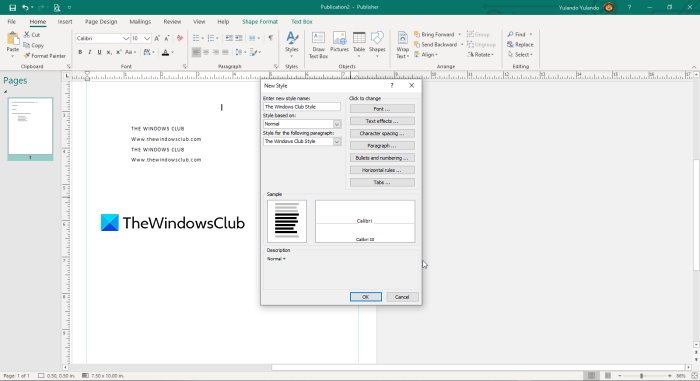The height and width of the screenshot is (381, 700).
Task: Switch to the Insert ribbon tab
Action: click(65, 21)
